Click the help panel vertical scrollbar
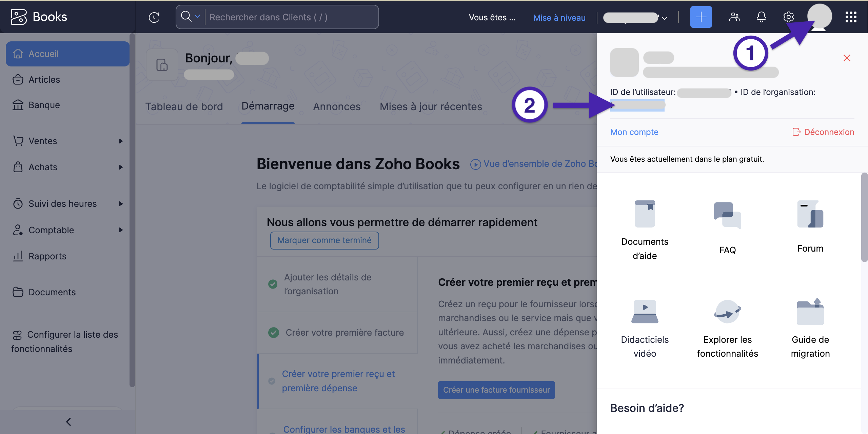Image resolution: width=868 pixels, height=434 pixels. (864, 217)
